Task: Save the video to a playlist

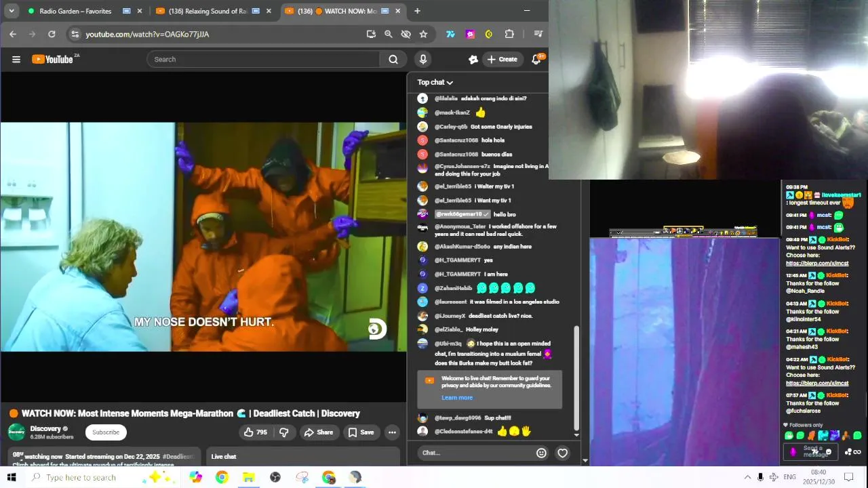Action: pyautogui.click(x=361, y=432)
